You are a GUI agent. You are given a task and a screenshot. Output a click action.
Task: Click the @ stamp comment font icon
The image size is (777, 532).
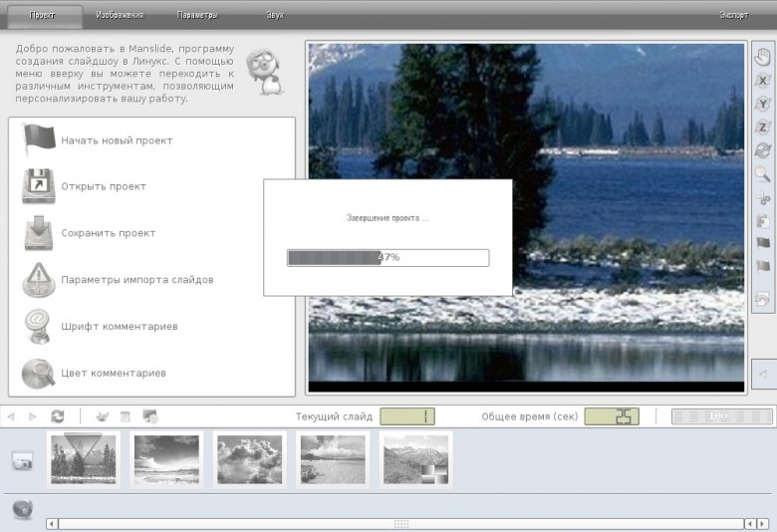pos(38,326)
